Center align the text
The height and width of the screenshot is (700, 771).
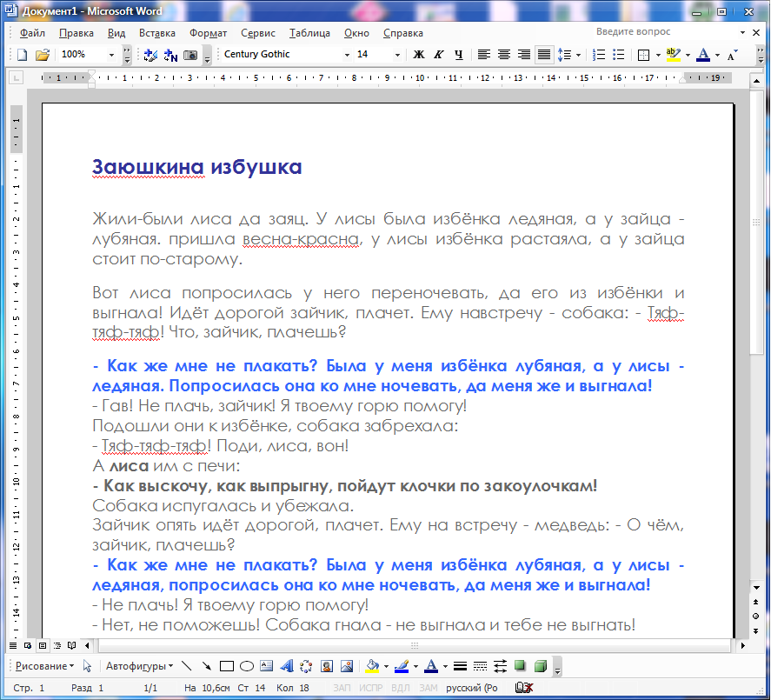504,55
